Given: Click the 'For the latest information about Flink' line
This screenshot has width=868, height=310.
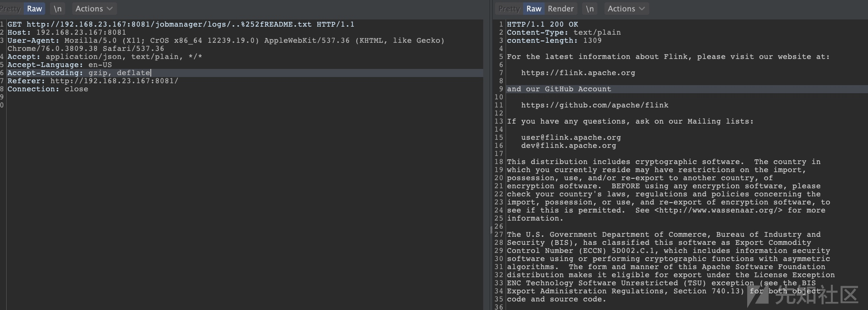Looking at the screenshot, I should tap(668, 57).
